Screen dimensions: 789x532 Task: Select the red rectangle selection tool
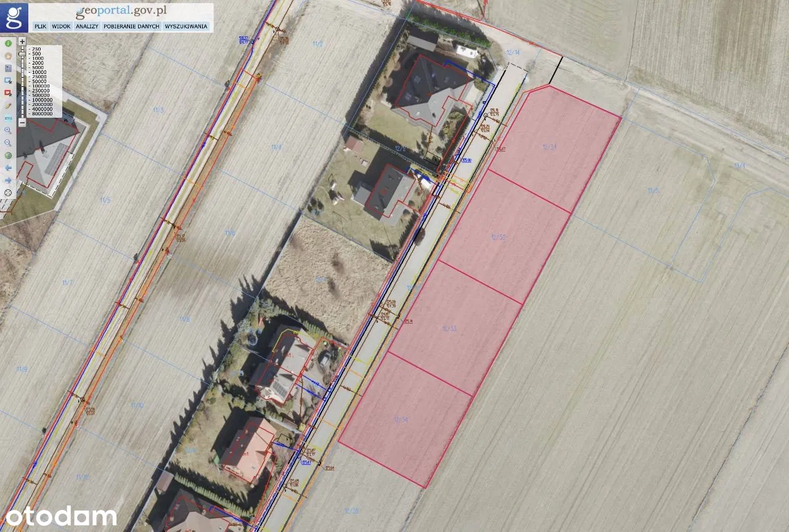(8, 93)
